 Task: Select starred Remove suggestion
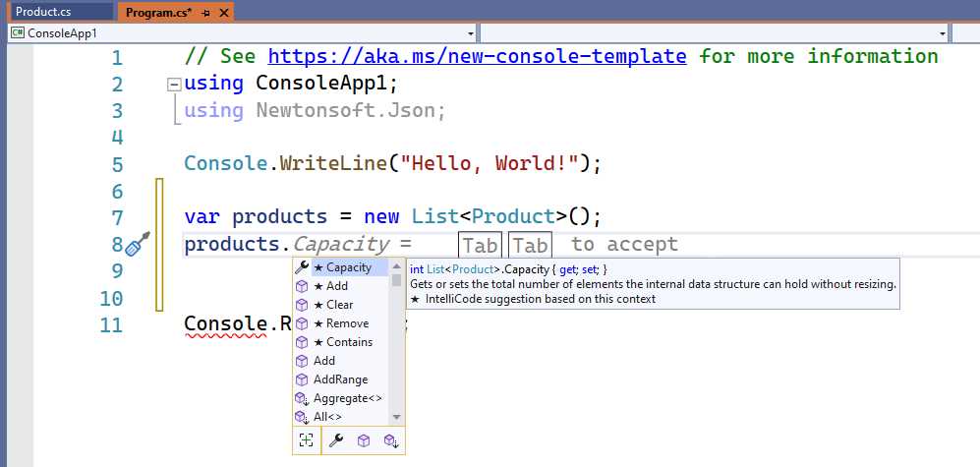pos(341,323)
